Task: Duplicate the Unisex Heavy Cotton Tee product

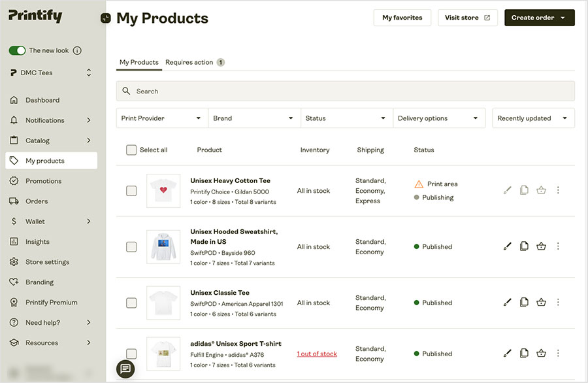Action: [524, 190]
